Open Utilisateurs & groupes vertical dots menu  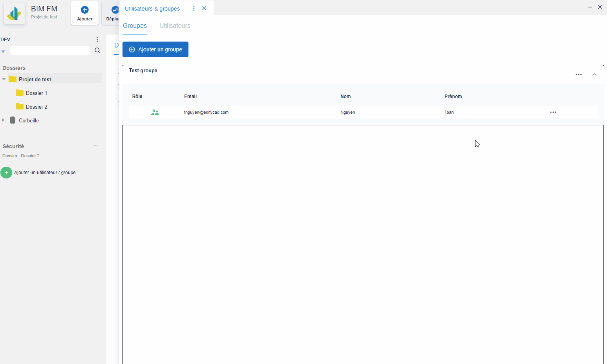point(194,8)
